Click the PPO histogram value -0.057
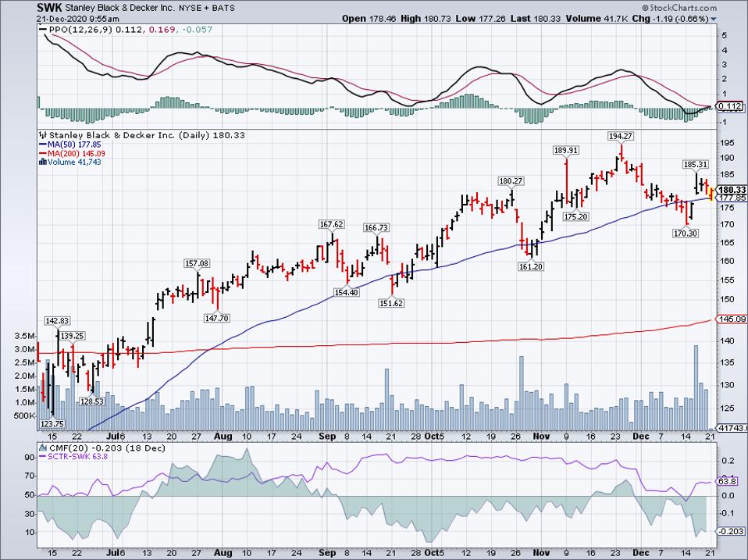 click(196, 30)
